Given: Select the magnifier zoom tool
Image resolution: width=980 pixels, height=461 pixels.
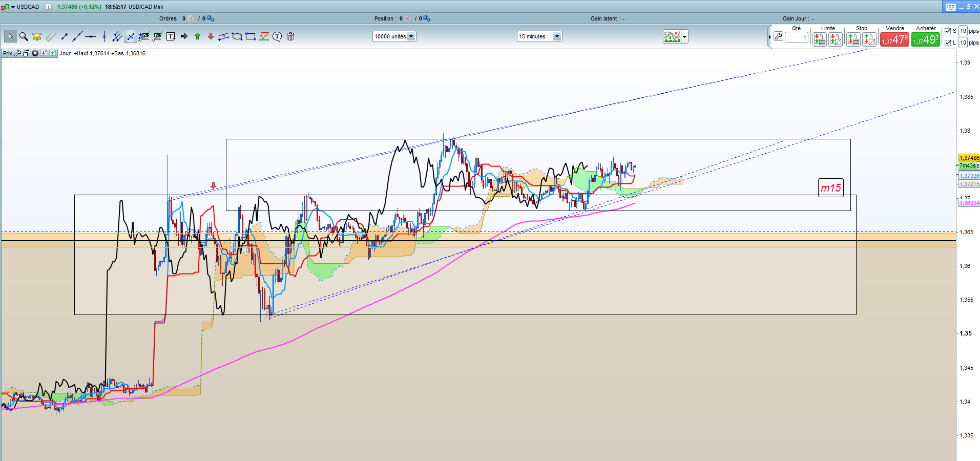Looking at the screenshot, I should (x=24, y=36).
